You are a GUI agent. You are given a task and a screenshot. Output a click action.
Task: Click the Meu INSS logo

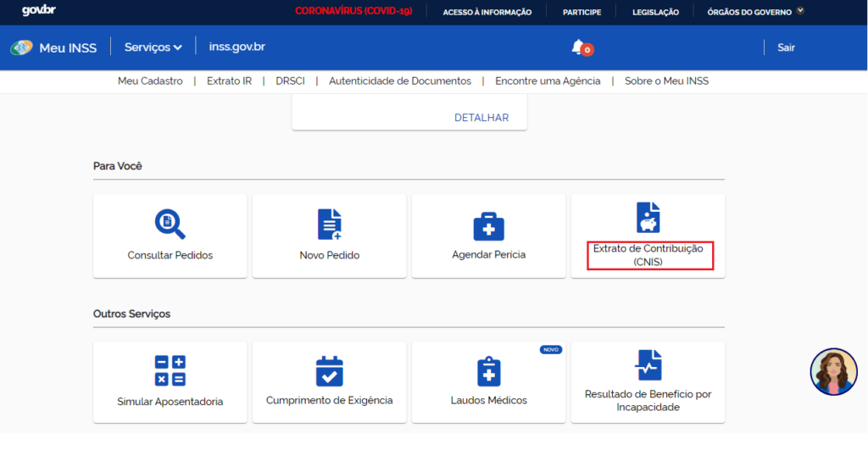point(53,47)
